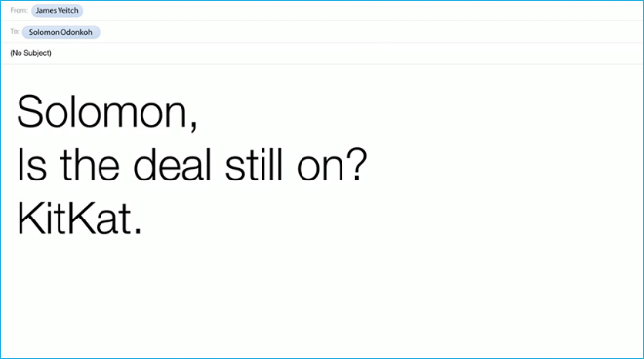
Task: Select the Solomon Odonkoh recipient chip
Action: point(60,32)
